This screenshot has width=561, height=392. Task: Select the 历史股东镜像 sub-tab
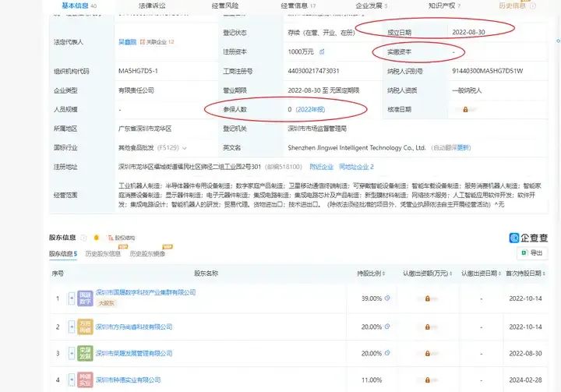147,253
